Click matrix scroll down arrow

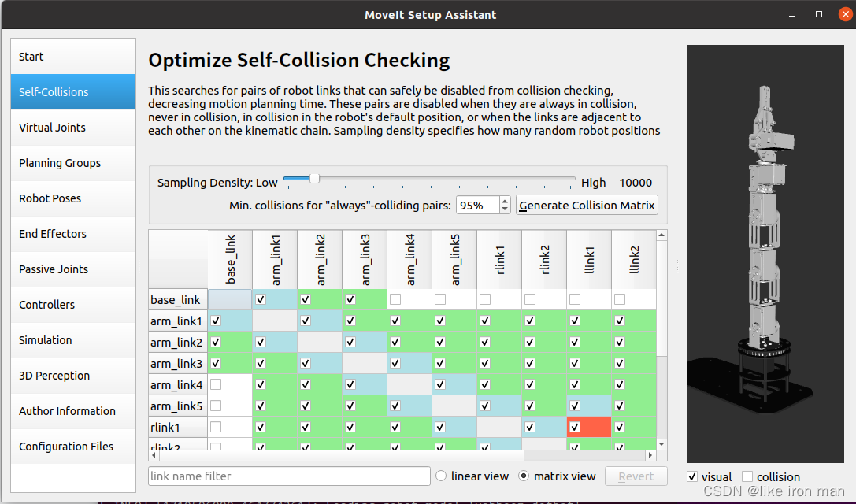pyautogui.click(x=661, y=444)
